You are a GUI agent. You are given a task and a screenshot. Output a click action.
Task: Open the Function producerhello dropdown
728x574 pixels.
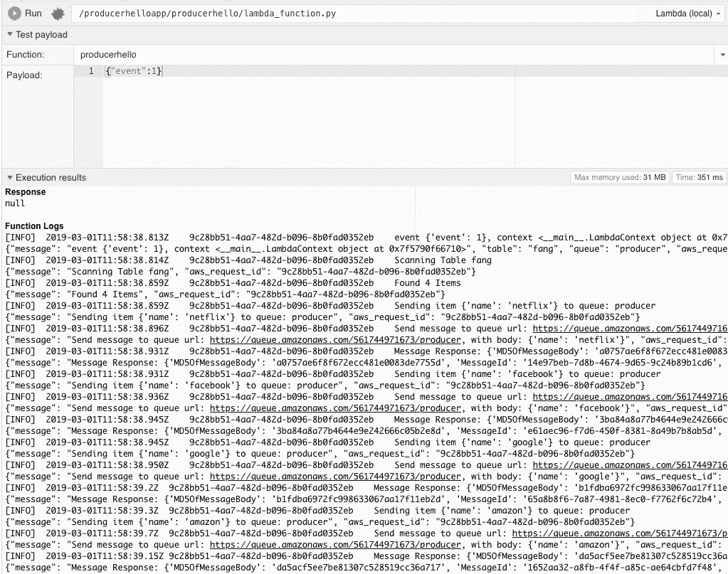[722, 55]
